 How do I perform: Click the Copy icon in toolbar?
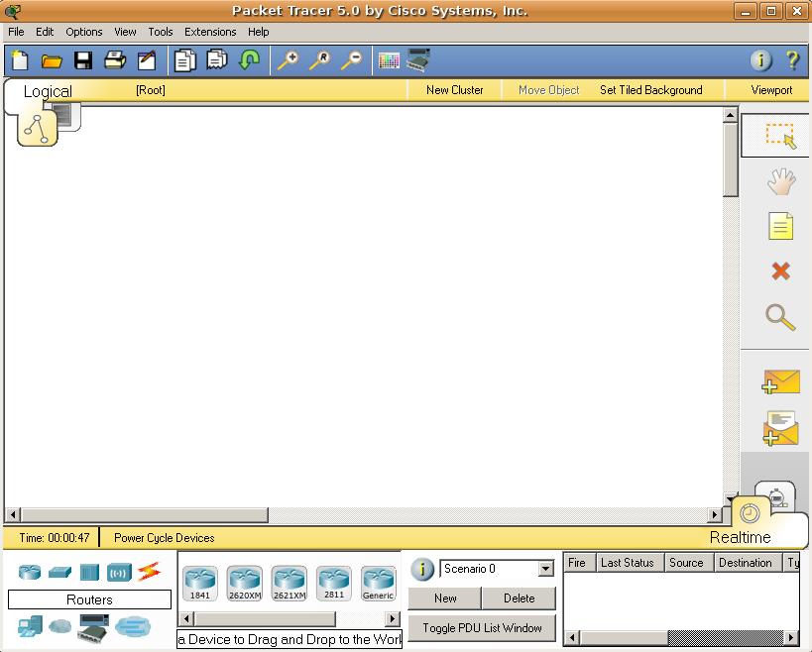point(184,60)
